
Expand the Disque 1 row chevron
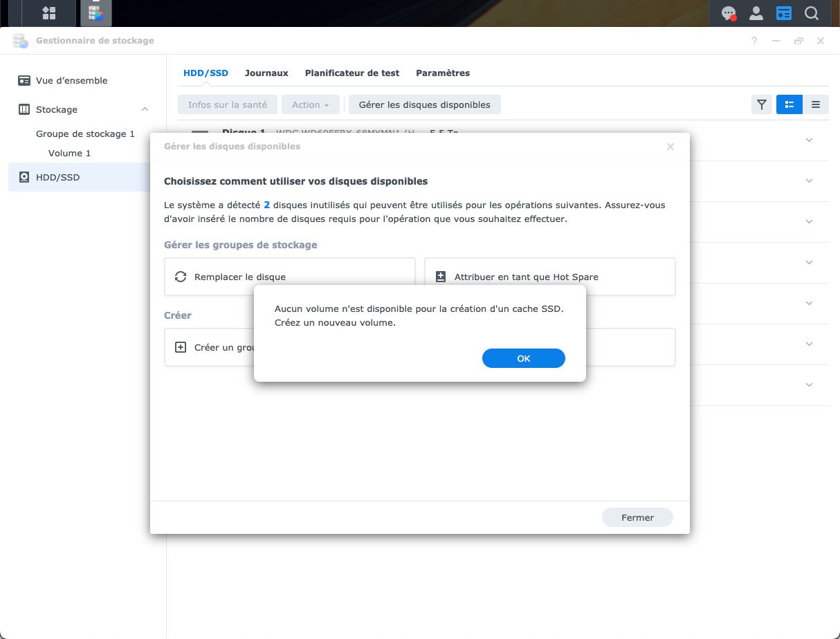coord(809,140)
